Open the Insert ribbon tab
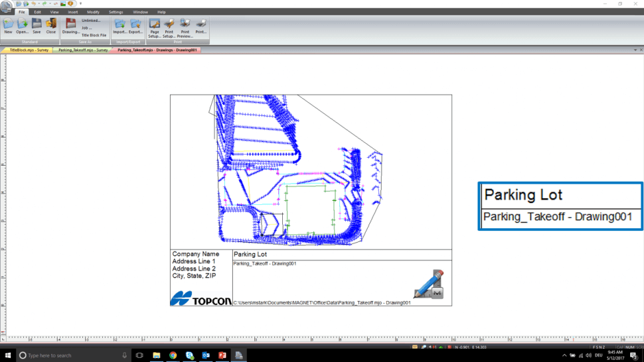 tap(72, 12)
